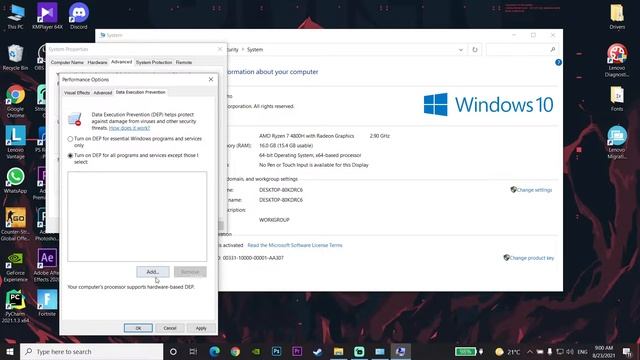Open File Explorer from taskbar

coord(338,351)
